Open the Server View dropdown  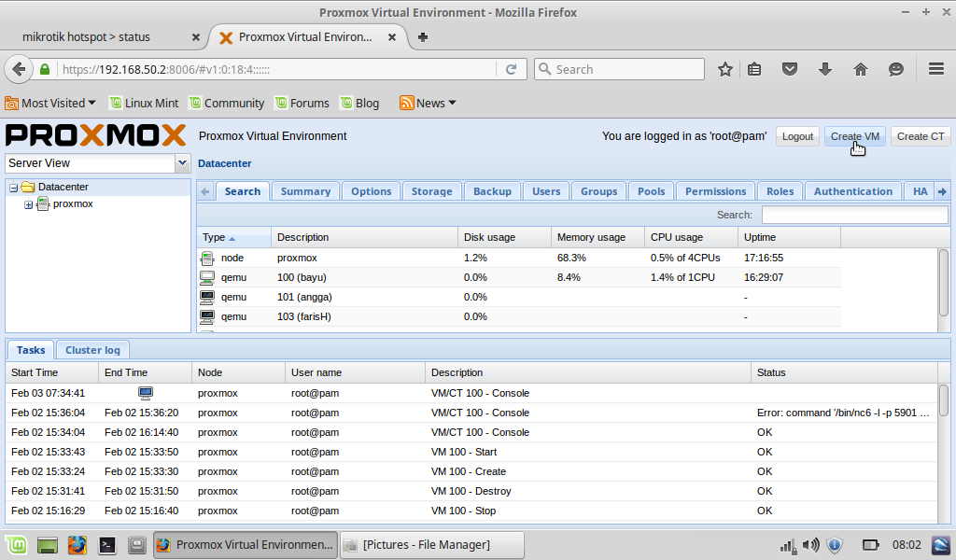pyautogui.click(x=182, y=163)
